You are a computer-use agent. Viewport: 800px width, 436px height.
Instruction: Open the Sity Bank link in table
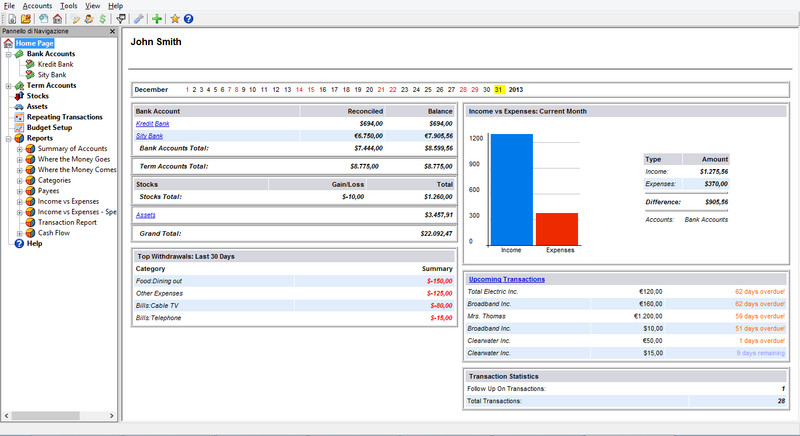(149, 136)
